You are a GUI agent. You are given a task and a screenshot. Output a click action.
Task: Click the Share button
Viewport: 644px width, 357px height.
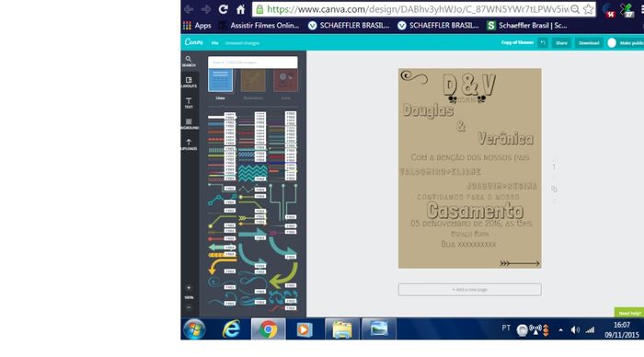tap(561, 42)
